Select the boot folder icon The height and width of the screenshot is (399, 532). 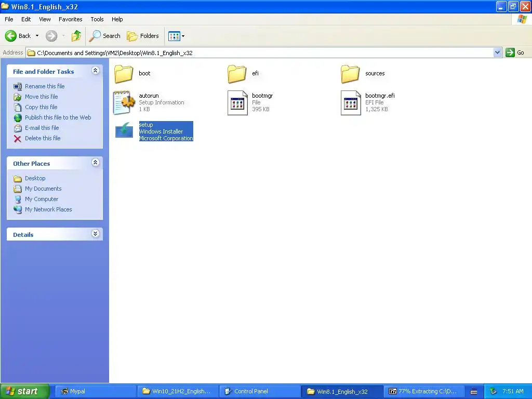pyautogui.click(x=124, y=74)
